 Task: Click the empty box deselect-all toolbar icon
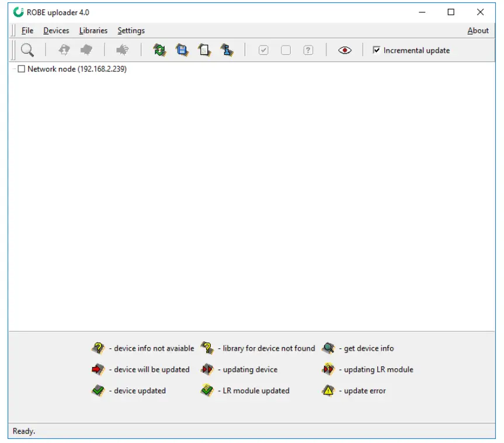click(286, 50)
